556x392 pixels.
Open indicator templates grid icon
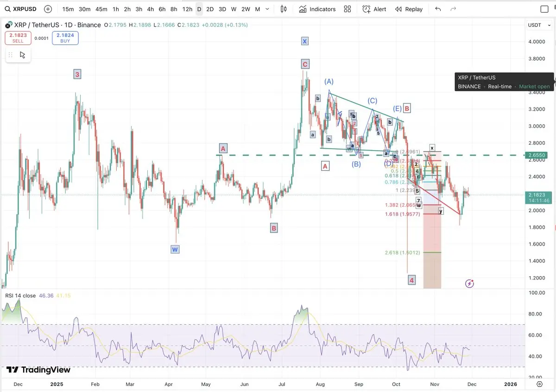[x=347, y=9]
